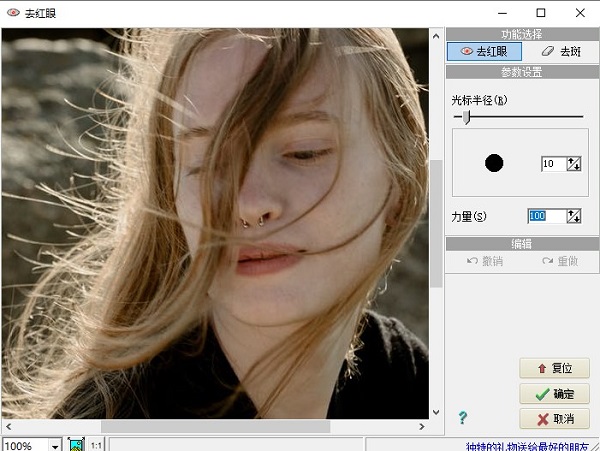Click the horizontal scrollbar right arrow
Viewport: 600px width, 451px height.
click(x=422, y=426)
